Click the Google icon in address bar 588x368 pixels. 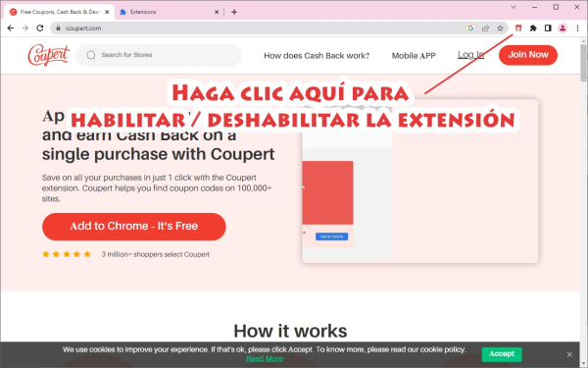[x=470, y=28]
